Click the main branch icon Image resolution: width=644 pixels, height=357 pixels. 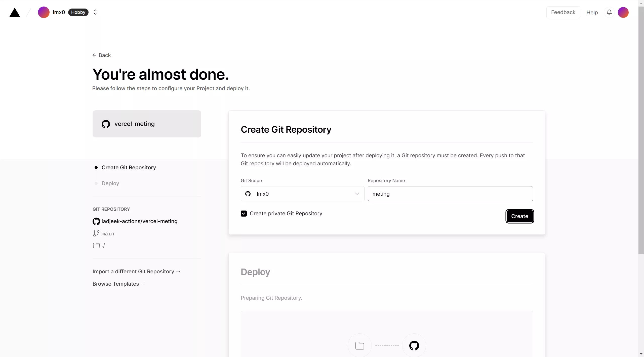click(96, 233)
